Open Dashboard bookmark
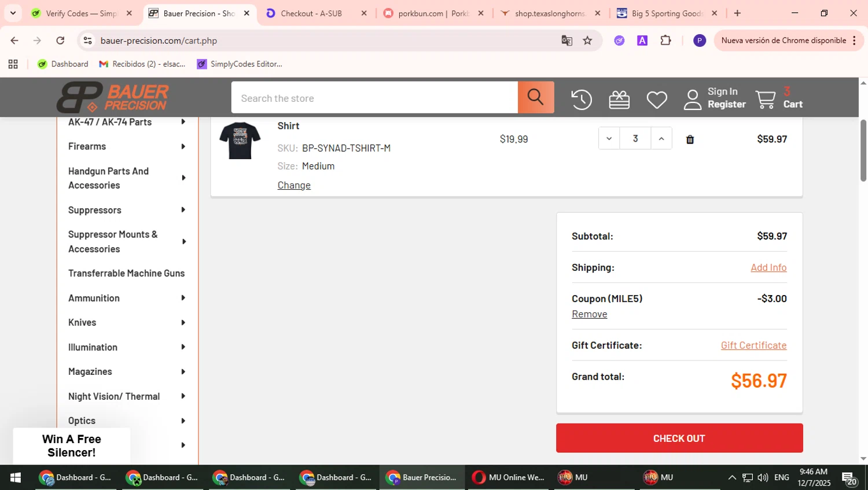The width and height of the screenshot is (868, 490). pyautogui.click(x=63, y=64)
